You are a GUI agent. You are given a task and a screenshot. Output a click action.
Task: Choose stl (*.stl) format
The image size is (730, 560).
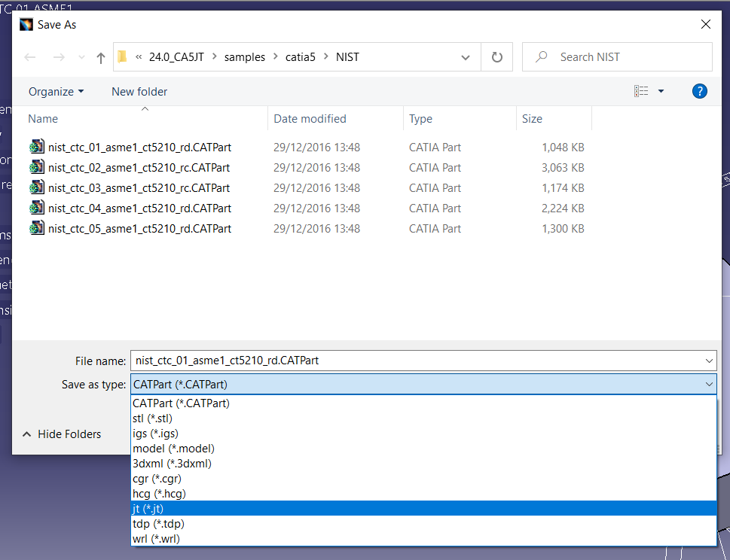coord(423,418)
